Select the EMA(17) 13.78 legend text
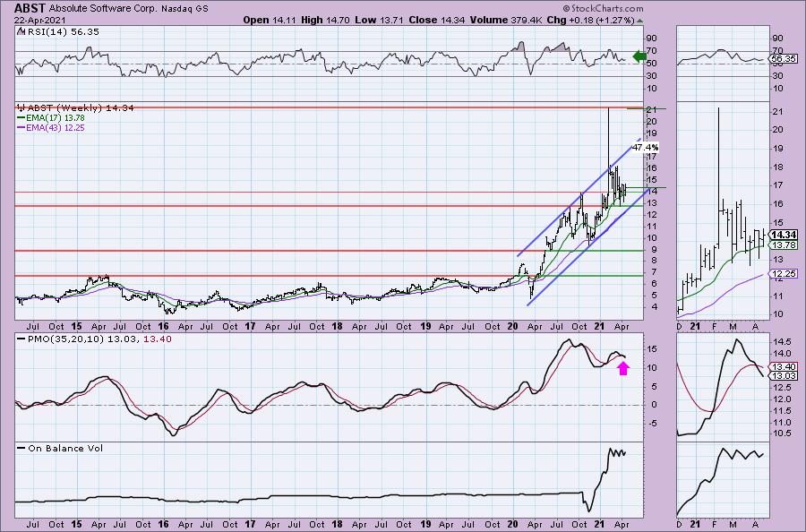 (x=56, y=117)
